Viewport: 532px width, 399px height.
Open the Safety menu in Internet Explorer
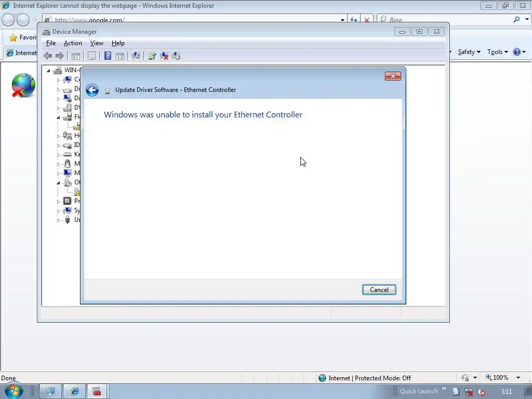[469, 52]
